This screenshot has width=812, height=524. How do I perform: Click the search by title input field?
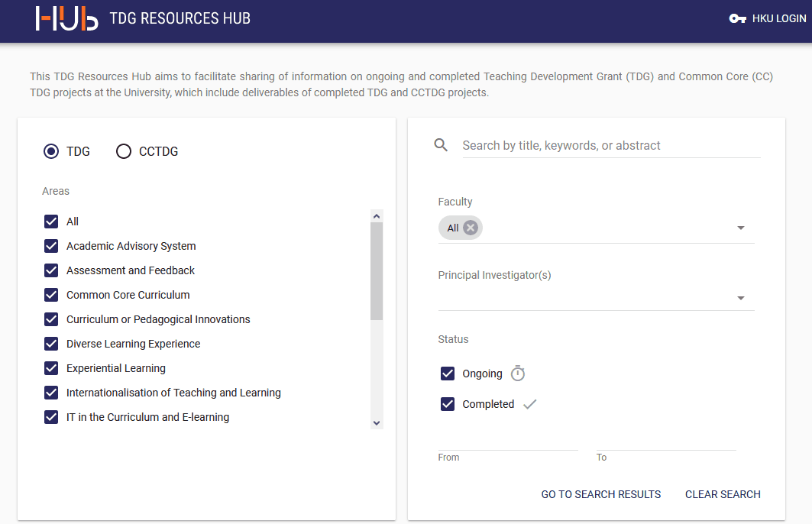click(611, 145)
